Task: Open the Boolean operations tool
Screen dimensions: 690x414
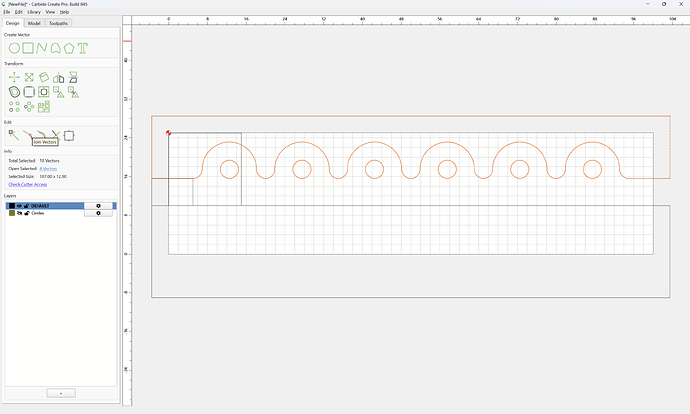Action: [x=44, y=92]
